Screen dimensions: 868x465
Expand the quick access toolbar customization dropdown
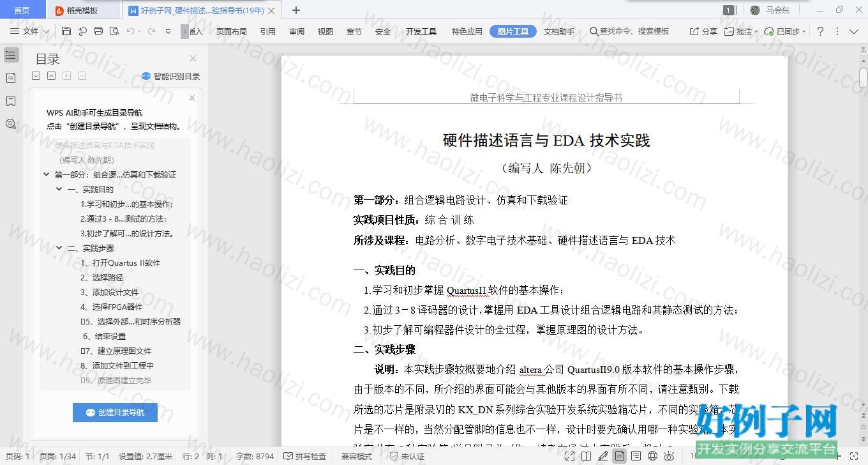[168, 31]
